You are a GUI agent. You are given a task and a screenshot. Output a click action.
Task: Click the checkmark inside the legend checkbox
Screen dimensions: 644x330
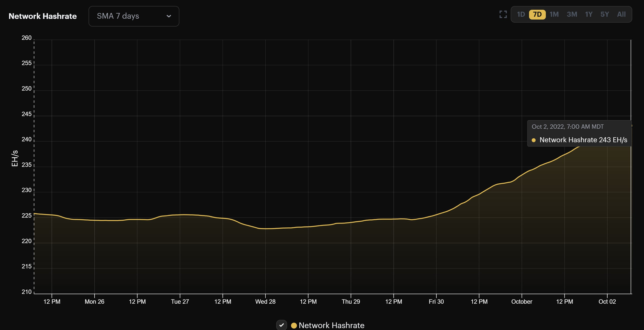(x=281, y=325)
